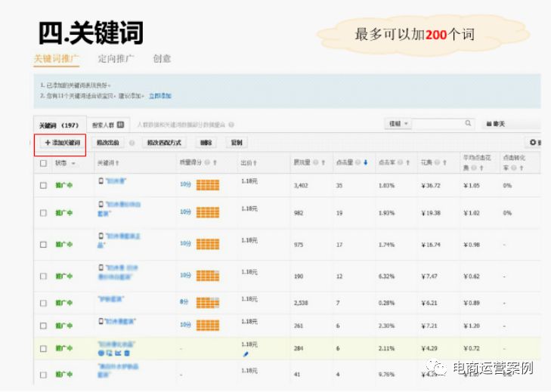The image size is (551, 392).
Task: Click the 8分 quality score link
Action: tap(184, 301)
